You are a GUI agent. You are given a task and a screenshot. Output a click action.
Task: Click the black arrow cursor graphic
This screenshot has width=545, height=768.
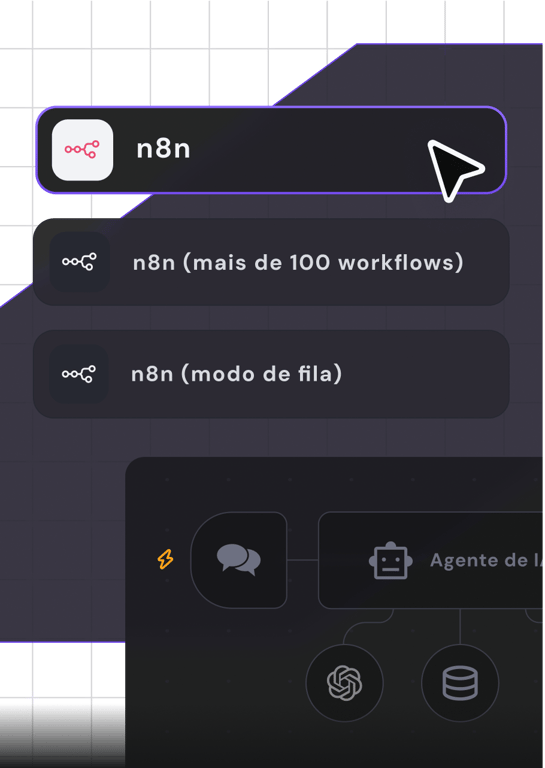point(455,170)
